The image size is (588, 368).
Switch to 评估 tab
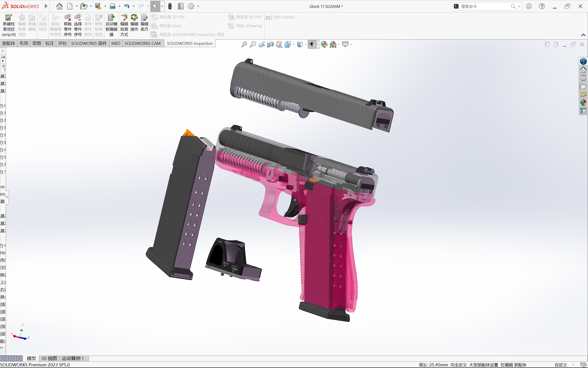(62, 43)
